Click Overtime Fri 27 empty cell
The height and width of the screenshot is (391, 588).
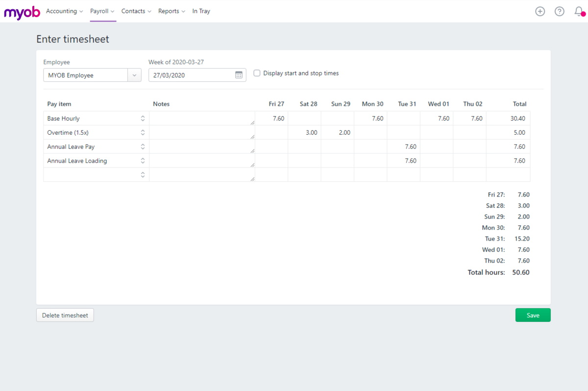click(x=271, y=133)
